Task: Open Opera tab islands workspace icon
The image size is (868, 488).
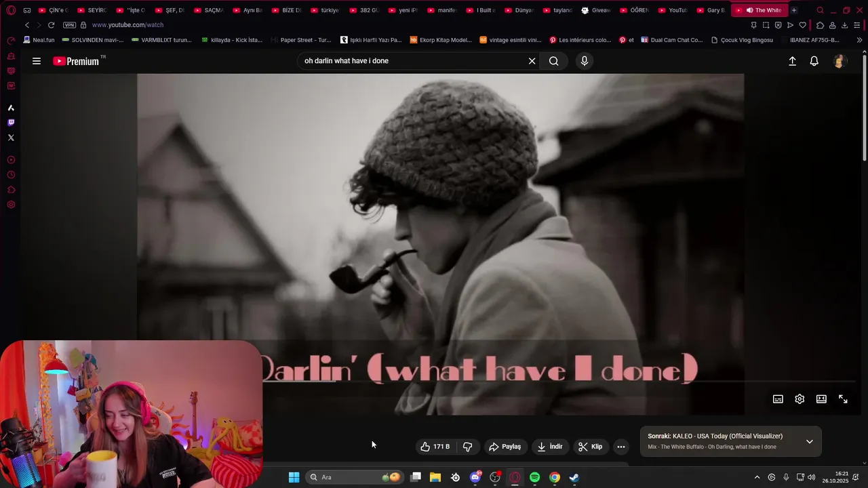Action: [27, 10]
